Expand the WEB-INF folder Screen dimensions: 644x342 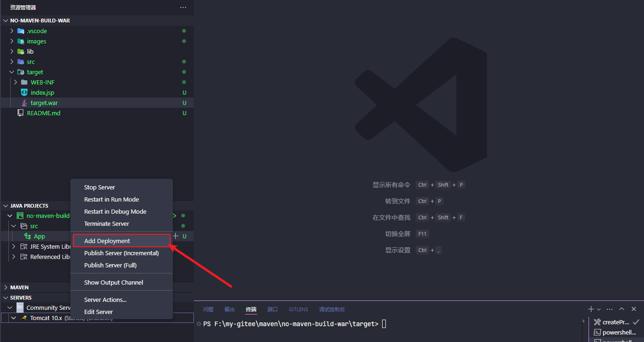pyautogui.click(x=16, y=82)
